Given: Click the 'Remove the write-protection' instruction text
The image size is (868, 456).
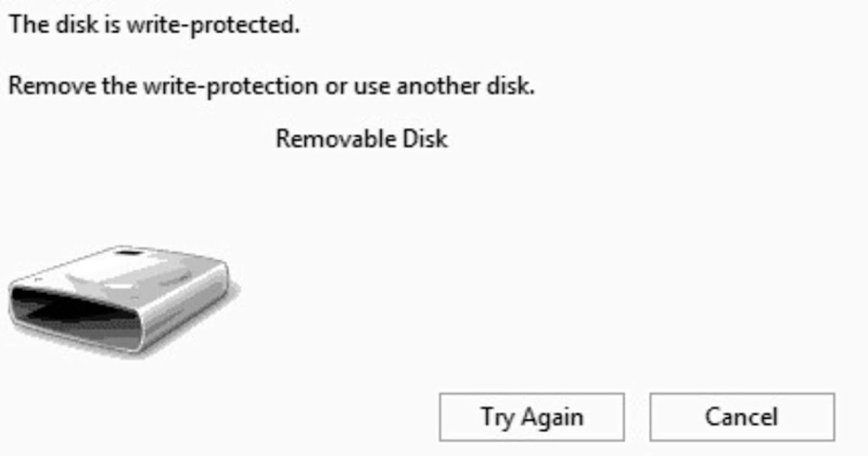Looking at the screenshot, I should (163, 87).
